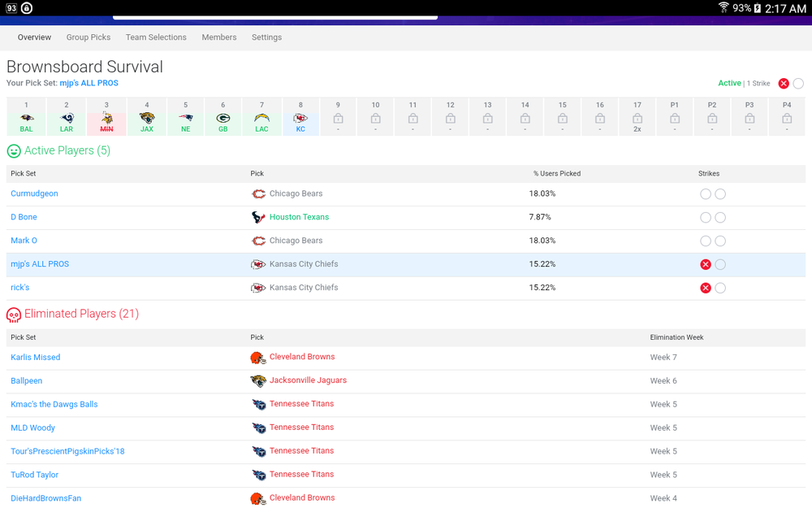Open the Curmudgeon pick set

34,193
